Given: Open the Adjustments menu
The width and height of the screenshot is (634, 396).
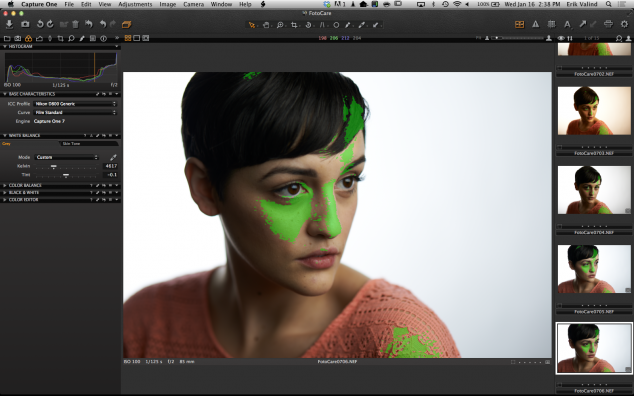Looking at the screenshot, I should click(x=135, y=4).
